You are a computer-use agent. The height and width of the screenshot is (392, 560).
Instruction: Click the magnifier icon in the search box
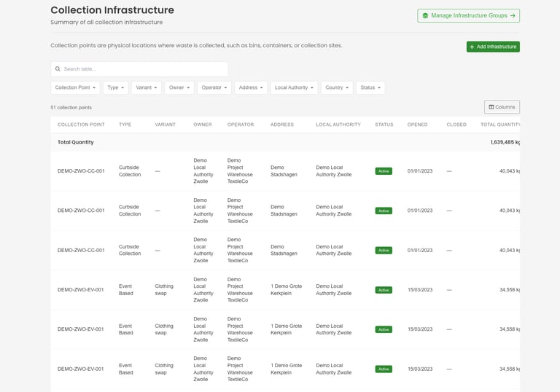pyautogui.click(x=58, y=69)
